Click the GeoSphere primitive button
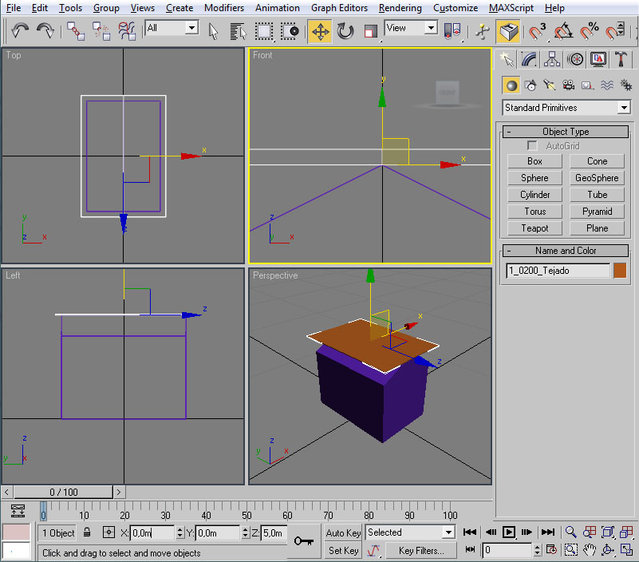The image size is (639, 562). click(x=597, y=178)
